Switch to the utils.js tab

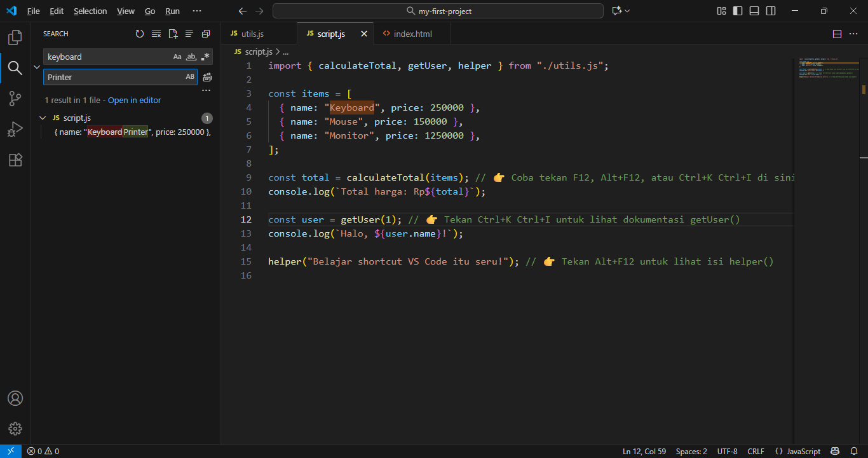point(253,33)
